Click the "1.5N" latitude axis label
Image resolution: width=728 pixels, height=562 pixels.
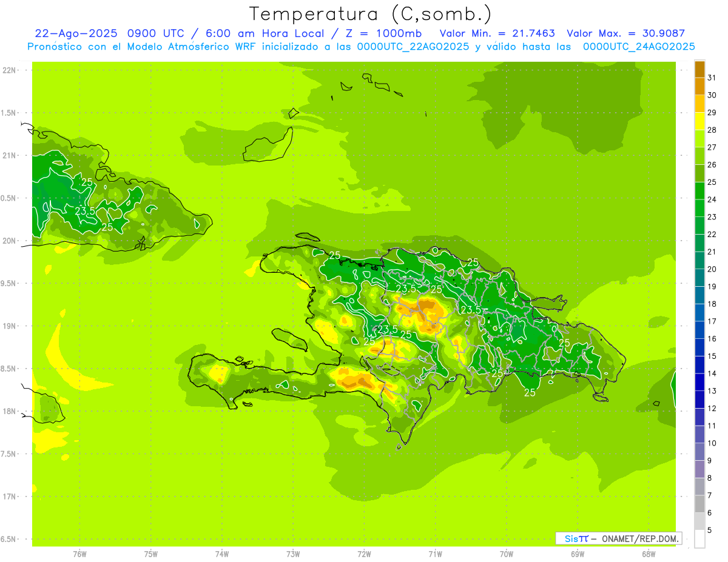coord(8,113)
